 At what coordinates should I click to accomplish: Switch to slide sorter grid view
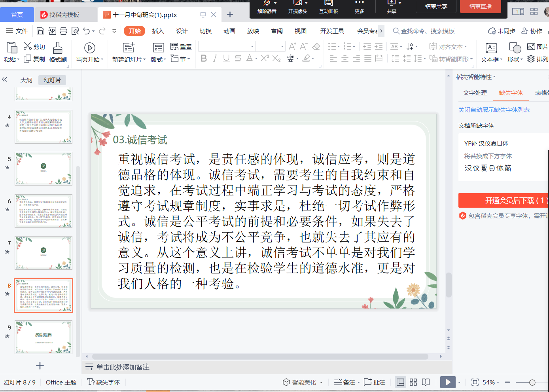(x=413, y=382)
